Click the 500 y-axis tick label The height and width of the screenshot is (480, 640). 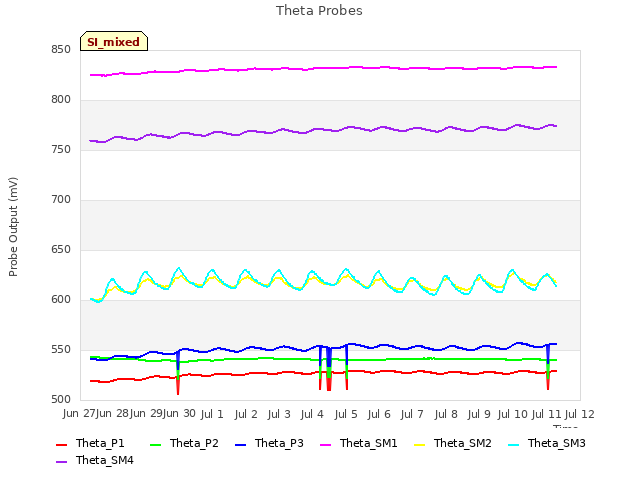[x=61, y=400]
